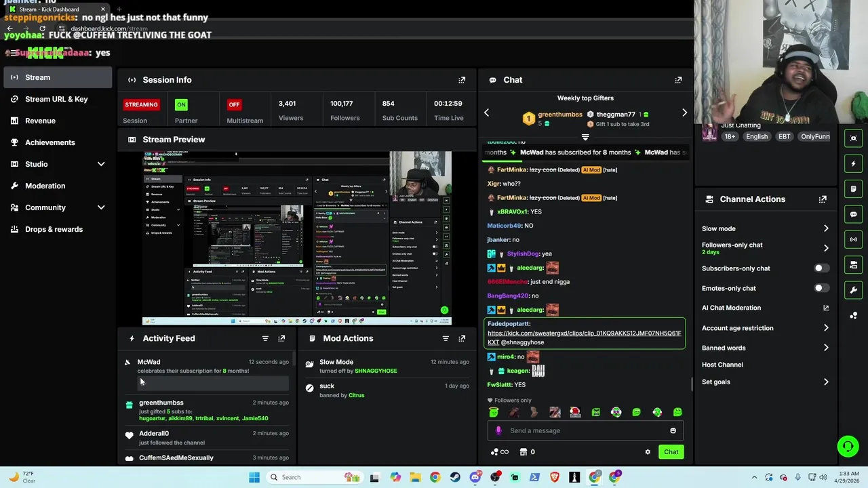Click the chat shop icon showing 0
The width and height of the screenshot is (868, 488).
pos(527,452)
